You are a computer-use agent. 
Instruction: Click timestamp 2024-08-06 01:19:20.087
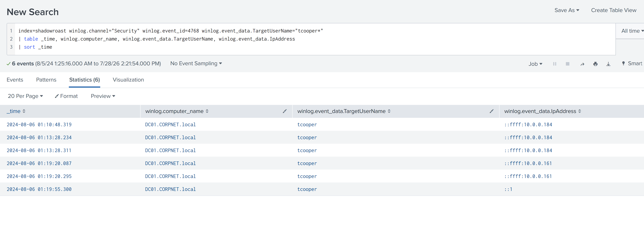(x=39, y=164)
